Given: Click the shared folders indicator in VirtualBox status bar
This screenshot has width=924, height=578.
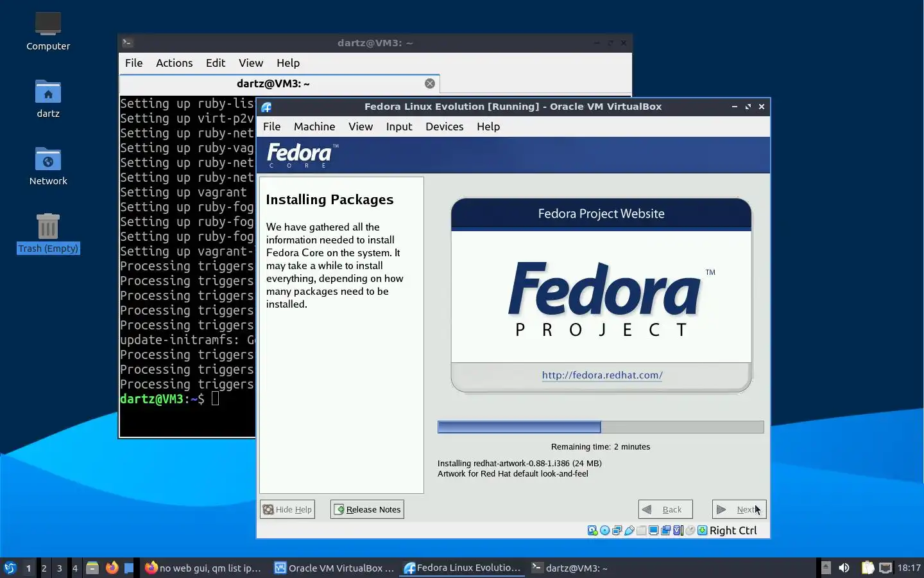Looking at the screenshot, I should (x=642, y=530).
